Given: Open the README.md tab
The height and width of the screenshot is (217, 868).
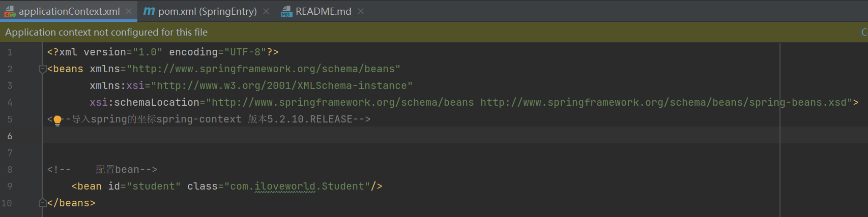Looking at the screenshot, I should tap(323, 11).
